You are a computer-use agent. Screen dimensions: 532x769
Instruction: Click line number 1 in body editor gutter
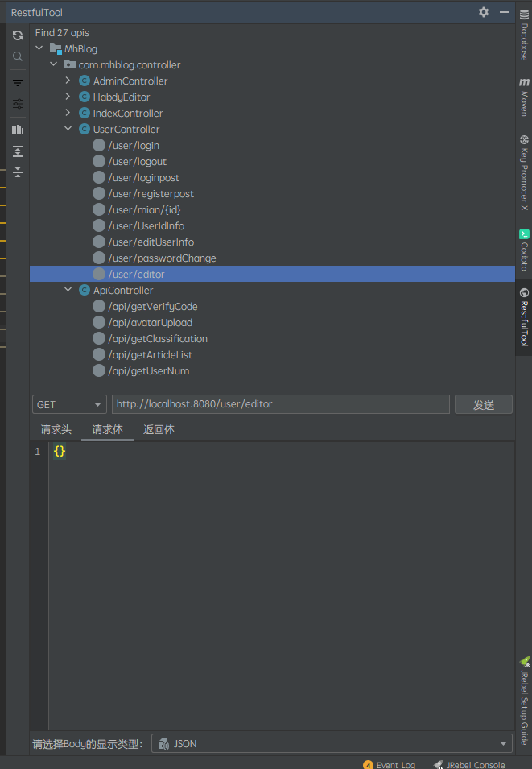click(38, 451)
